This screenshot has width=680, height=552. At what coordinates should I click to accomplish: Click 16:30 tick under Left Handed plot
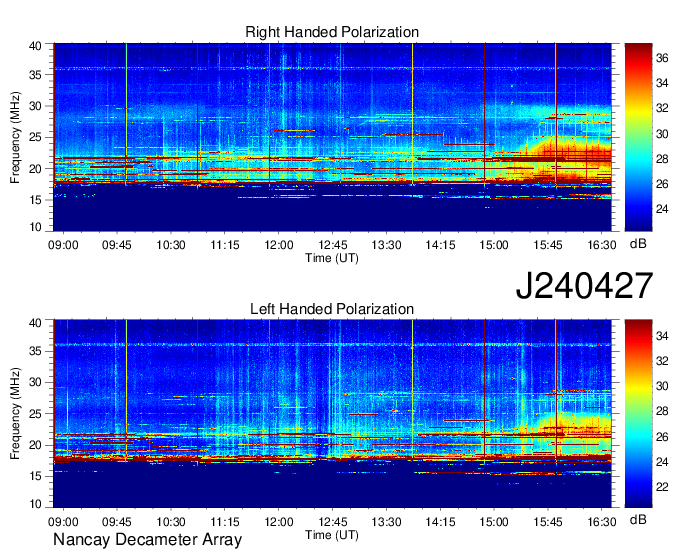pos(602,522)
